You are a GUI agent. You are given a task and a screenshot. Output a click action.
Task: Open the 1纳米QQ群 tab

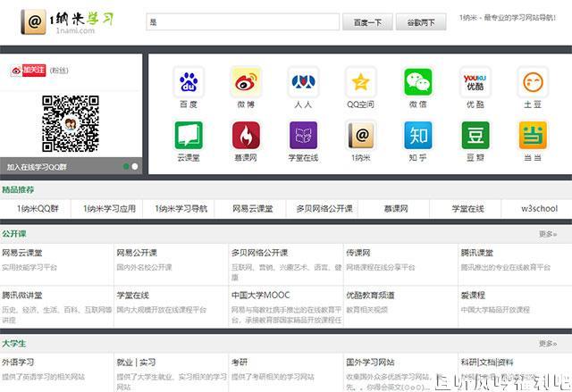(x=36, y=209)
